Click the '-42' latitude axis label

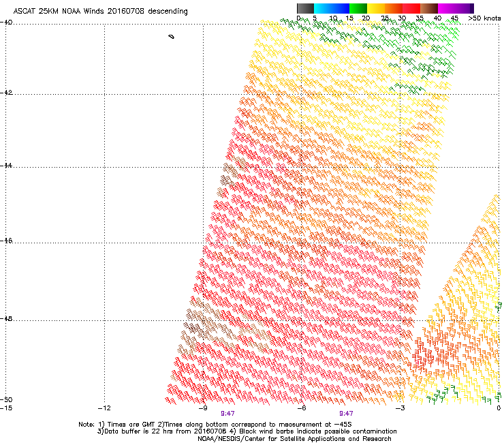pos(6,93)
